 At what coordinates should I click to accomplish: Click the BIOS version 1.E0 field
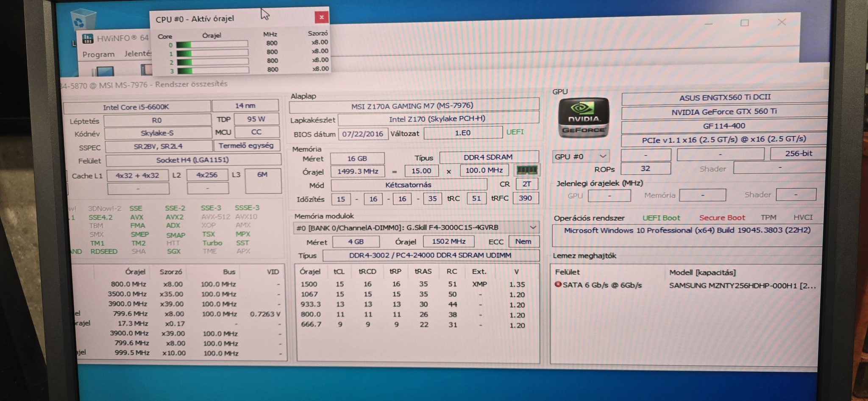coord(463,133)
